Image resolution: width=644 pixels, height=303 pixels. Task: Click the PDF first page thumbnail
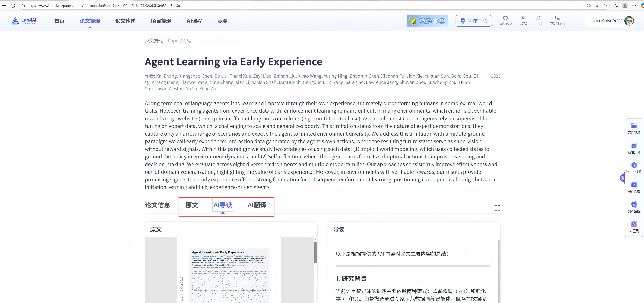coord(229,275)
